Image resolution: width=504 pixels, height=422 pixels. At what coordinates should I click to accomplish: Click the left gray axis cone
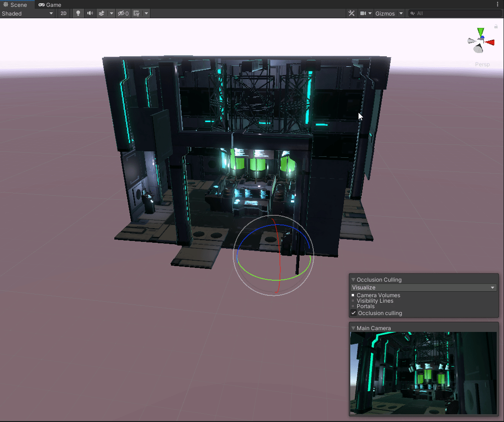click(x=471, y=41)
